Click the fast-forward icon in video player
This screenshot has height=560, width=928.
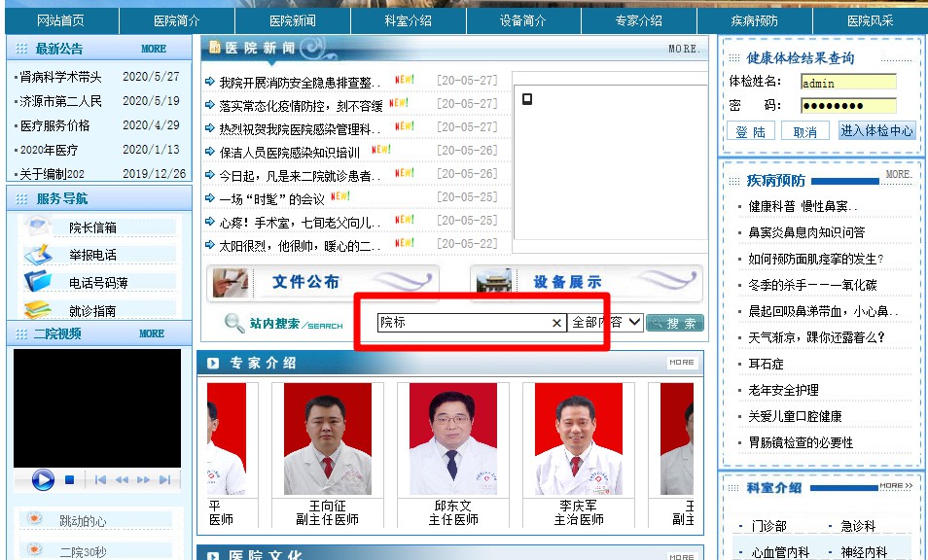(143, 480)
